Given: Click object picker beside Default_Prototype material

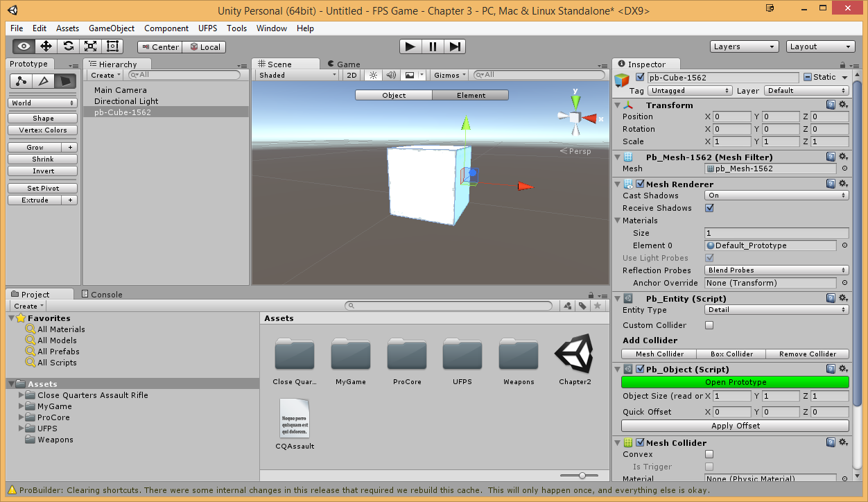Looking at the screenshot, I should 844,245.
